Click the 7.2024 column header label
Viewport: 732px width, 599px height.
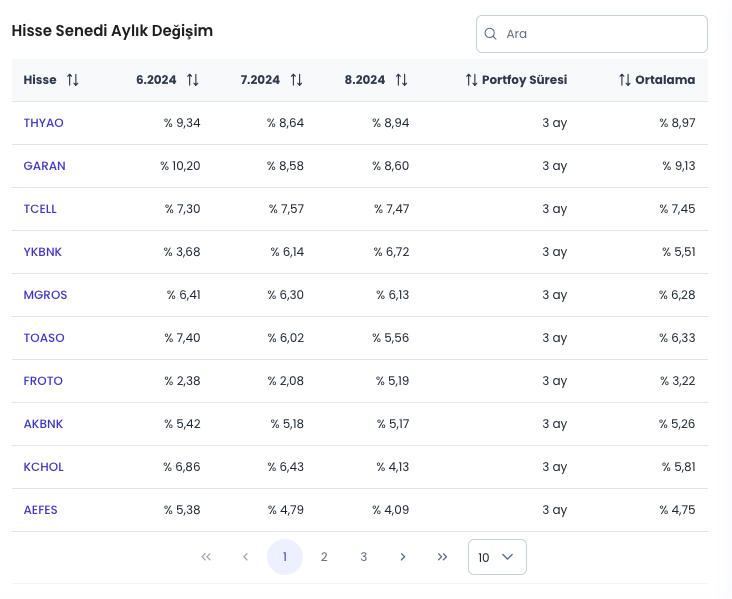260,80
